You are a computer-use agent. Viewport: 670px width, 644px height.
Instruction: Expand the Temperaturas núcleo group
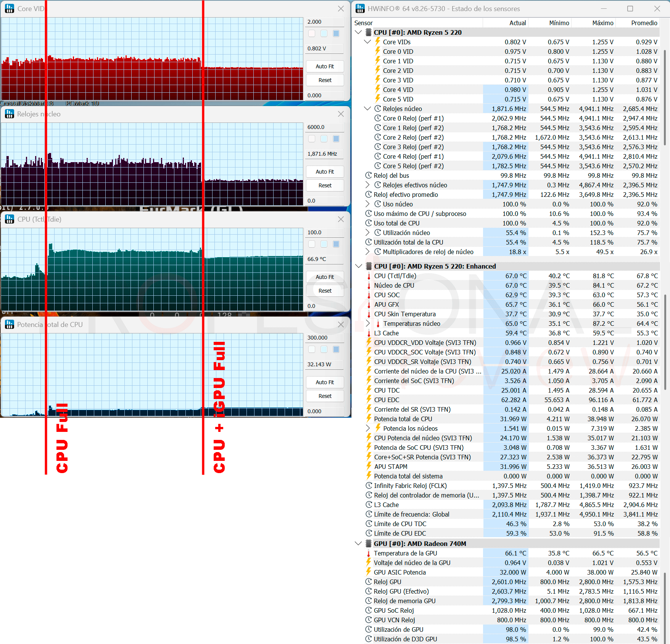367,324
